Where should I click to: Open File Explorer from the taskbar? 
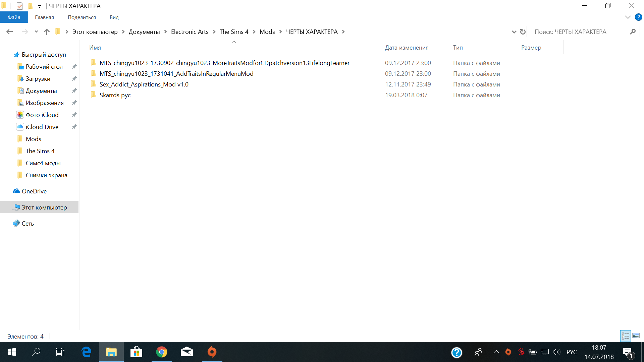[x=111, y=352]
